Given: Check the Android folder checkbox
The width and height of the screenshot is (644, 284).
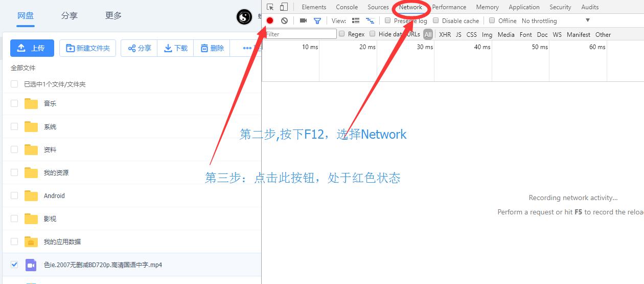Looking at the screenshot, I should click(14, 195).
